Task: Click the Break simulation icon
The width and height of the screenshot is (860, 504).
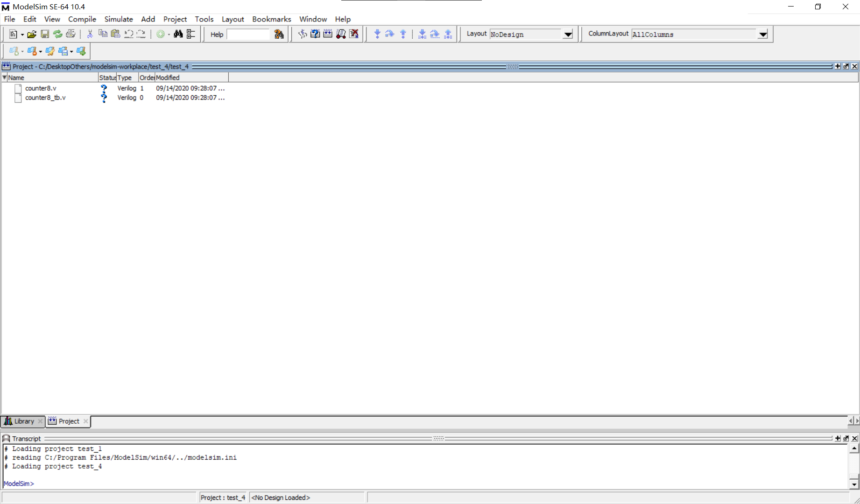Action: [x=341, y=34]
